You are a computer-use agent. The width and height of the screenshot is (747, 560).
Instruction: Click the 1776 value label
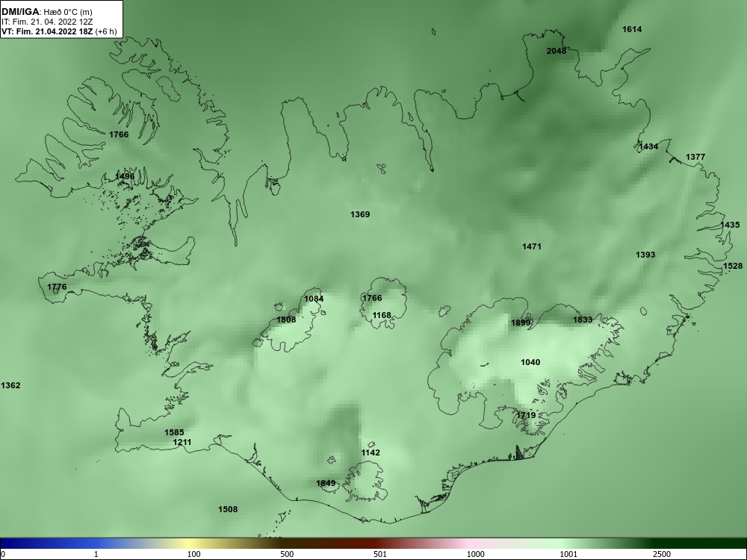click(58, 287)
